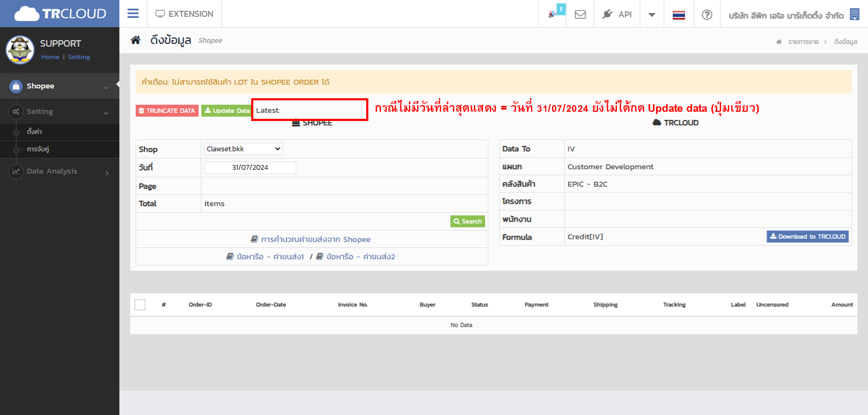Image resolution: width=868 pixels, height=415 pixels.
Task: Open the Home link under SUPPORT
Action: coord(50,57)
